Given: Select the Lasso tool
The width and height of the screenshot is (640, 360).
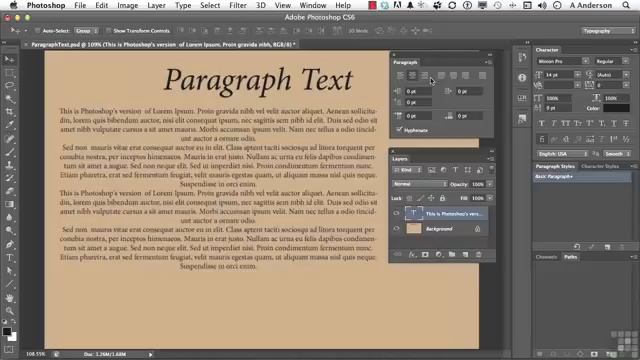Looking at the screenshot, I should (9, 86).
